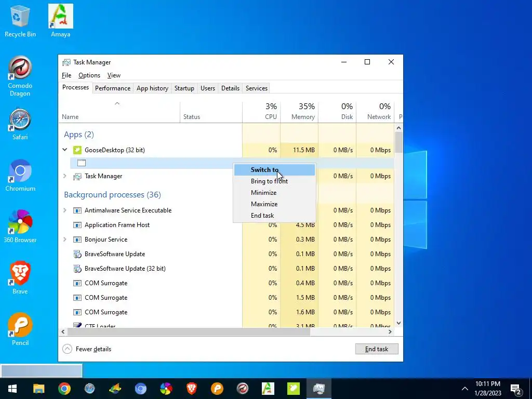Open the notification center icon
532x399 pixels.
(516, 389)
